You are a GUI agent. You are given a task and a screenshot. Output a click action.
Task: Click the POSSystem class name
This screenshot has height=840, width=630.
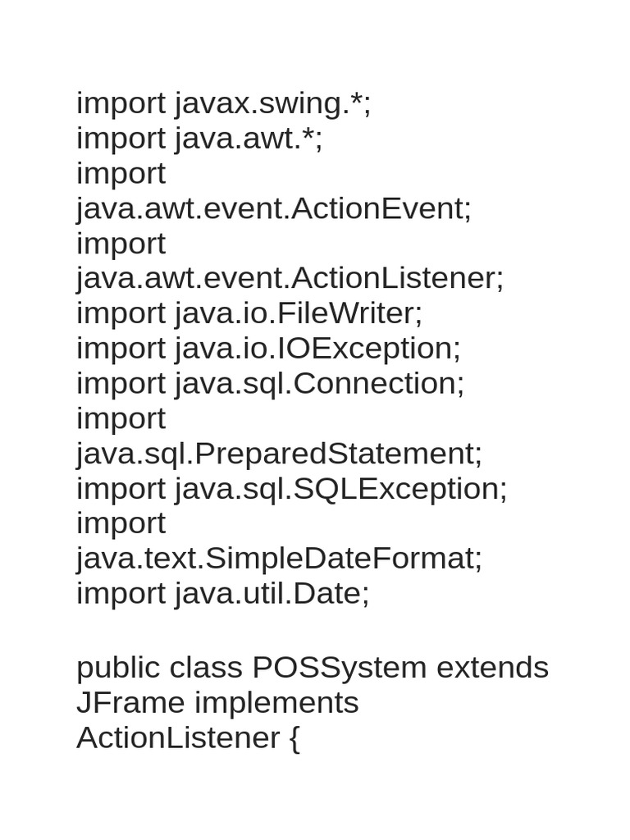(339, 668)
